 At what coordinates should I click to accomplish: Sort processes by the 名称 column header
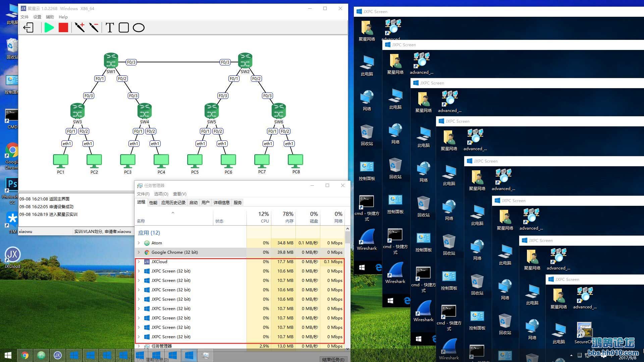[x=174, y=217]
